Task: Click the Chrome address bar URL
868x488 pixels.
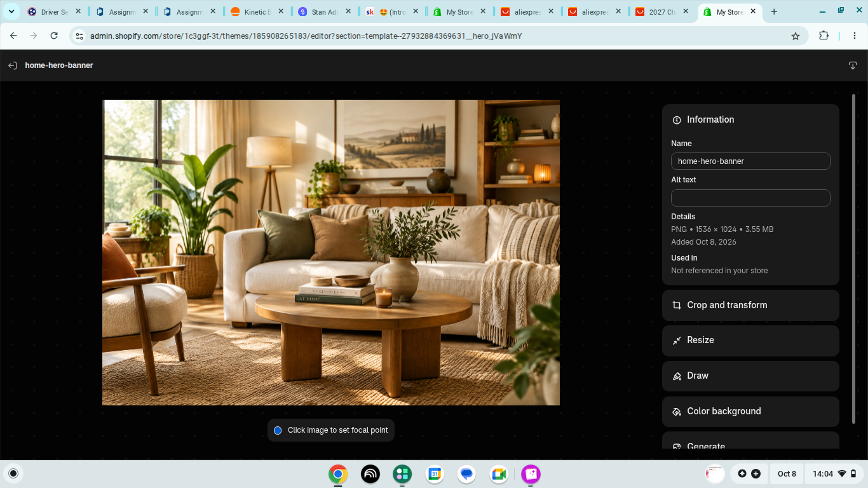Action: 306,36
